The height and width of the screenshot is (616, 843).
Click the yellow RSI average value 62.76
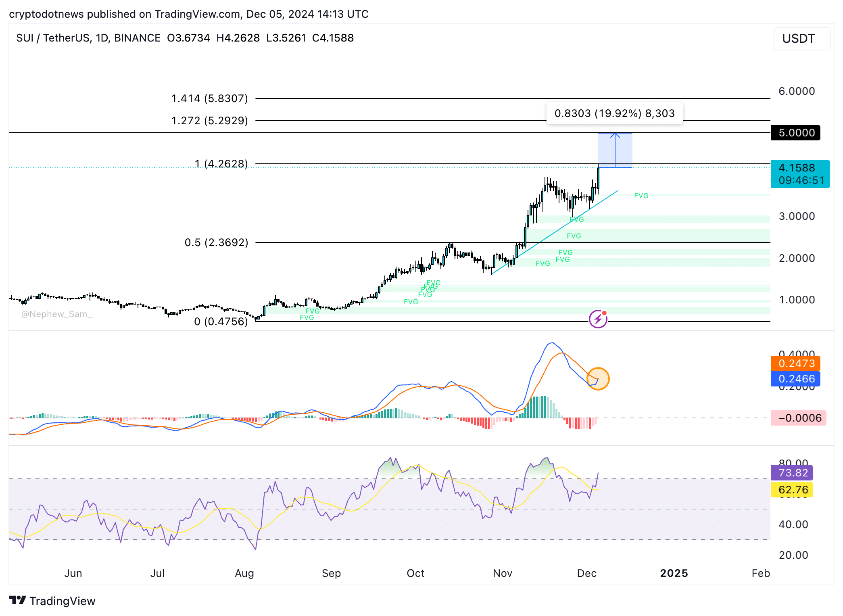(792, 490)
